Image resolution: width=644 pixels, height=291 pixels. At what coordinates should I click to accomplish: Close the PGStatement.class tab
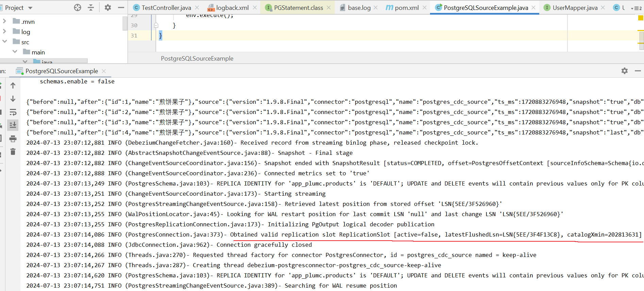329,7
